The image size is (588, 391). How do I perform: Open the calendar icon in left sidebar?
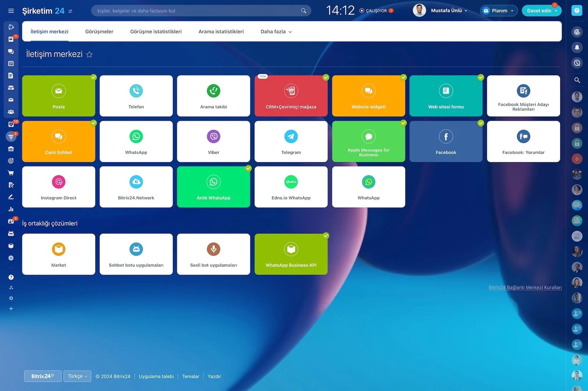[x=11, y=63]
